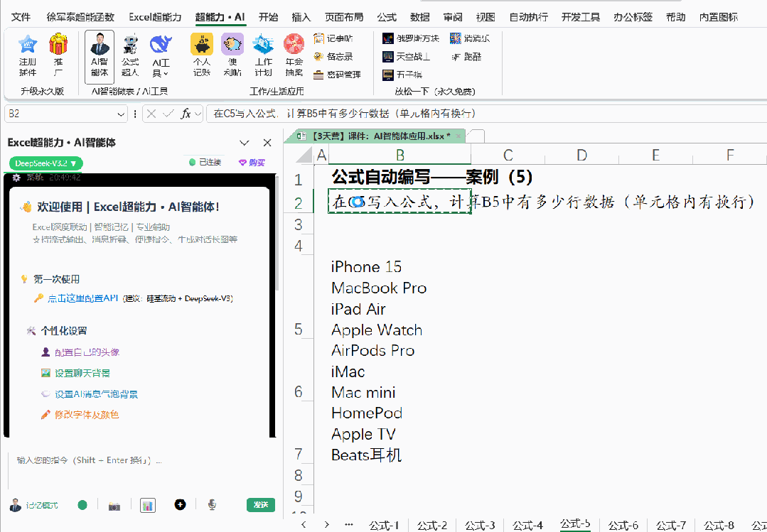Click the 设置聊天背景 link
The height and width of the screenshot is (532, 767).
click(82, 373)
